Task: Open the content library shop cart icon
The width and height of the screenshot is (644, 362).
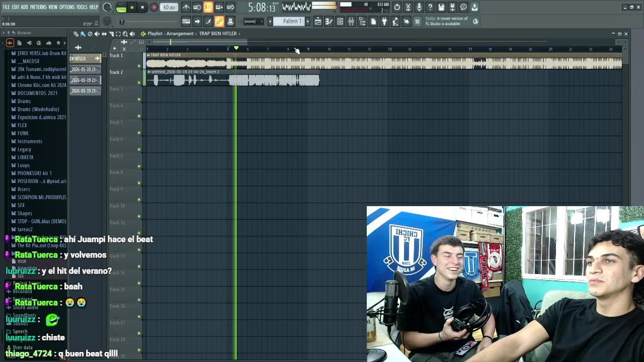Action: click(417, 21)
